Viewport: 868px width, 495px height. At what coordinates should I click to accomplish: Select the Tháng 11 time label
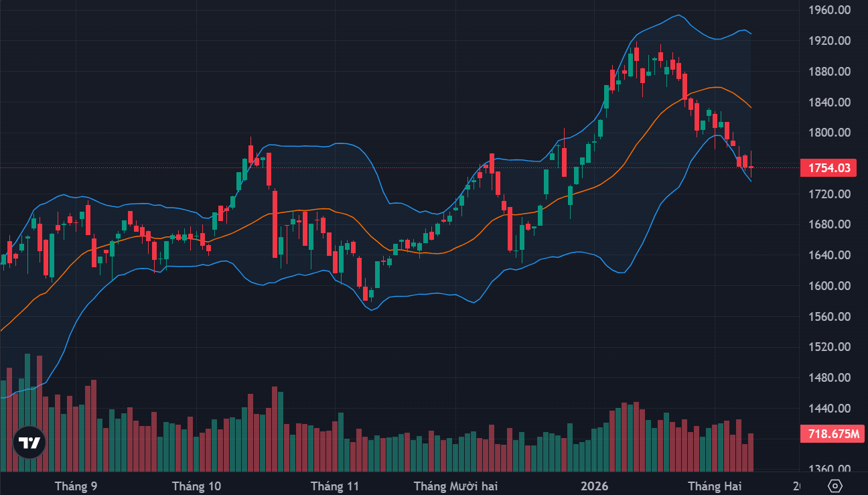coord(335,486)
